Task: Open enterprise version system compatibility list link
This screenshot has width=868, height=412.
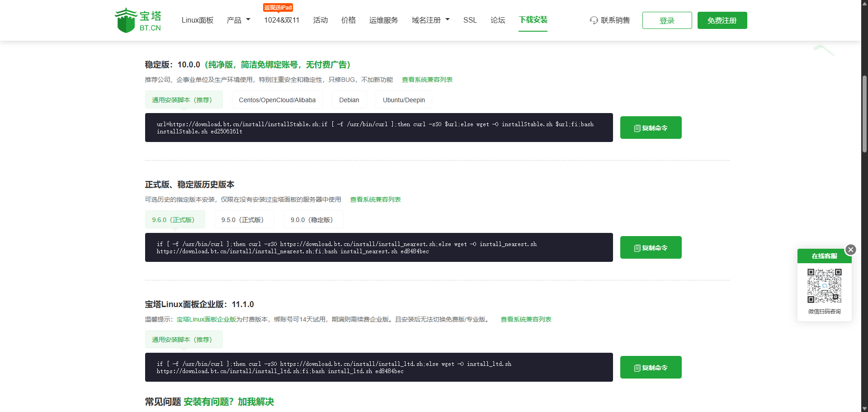Action: tap(526, 319)
